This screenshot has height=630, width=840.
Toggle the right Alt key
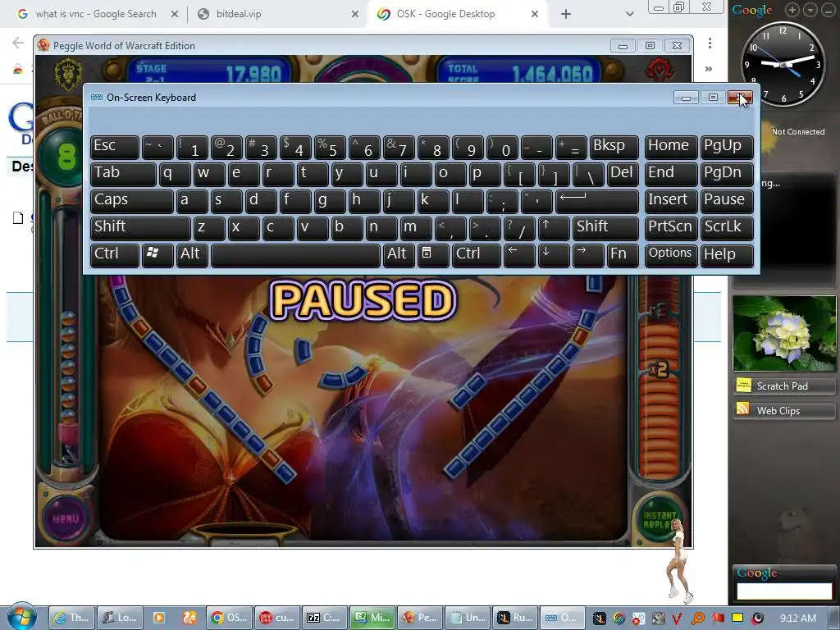click(398, 254)
